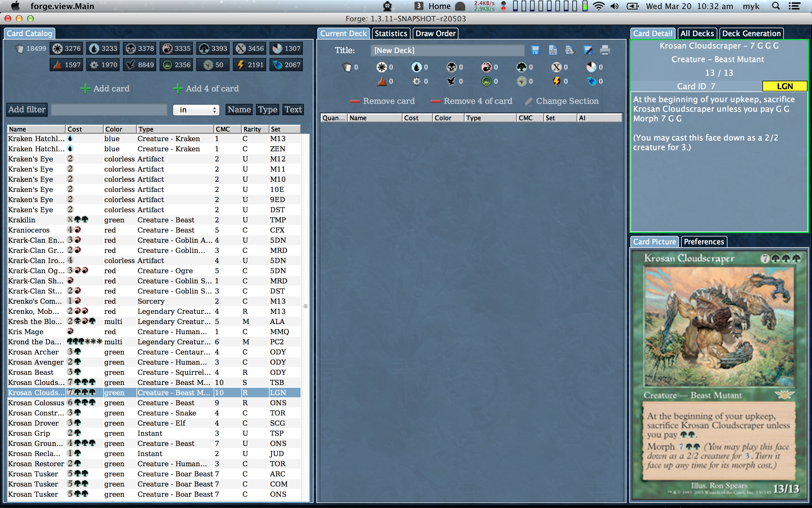Toggle Type search filter button
The height and width of the screenshot is (508, 812).
pos(267,110)
